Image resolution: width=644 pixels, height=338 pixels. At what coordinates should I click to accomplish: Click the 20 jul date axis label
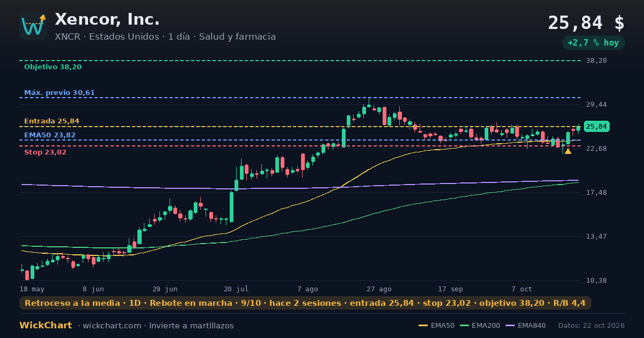[236, 289]
